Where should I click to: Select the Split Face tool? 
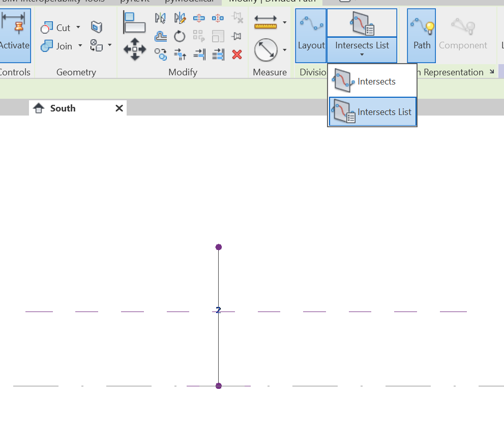pos(97,27)
